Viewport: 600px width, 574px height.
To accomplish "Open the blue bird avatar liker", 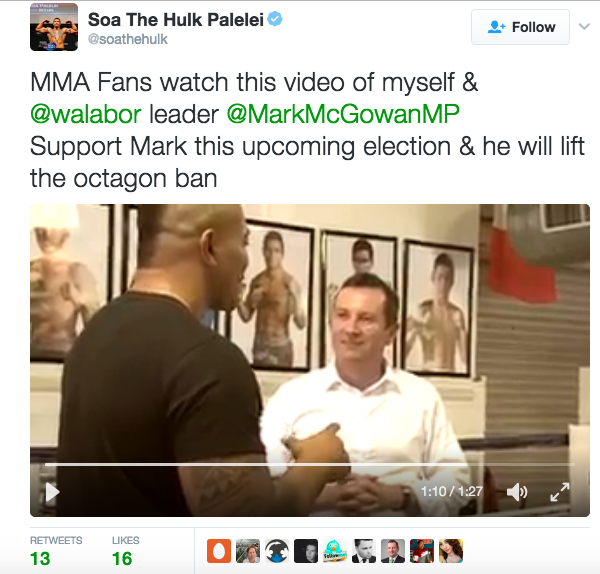I will click(335, 551).
